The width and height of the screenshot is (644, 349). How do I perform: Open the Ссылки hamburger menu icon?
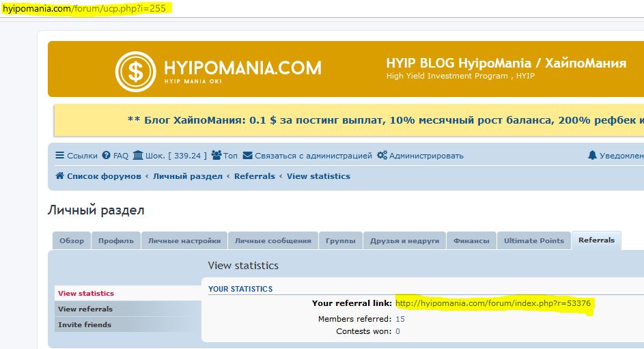pos(60,156)
